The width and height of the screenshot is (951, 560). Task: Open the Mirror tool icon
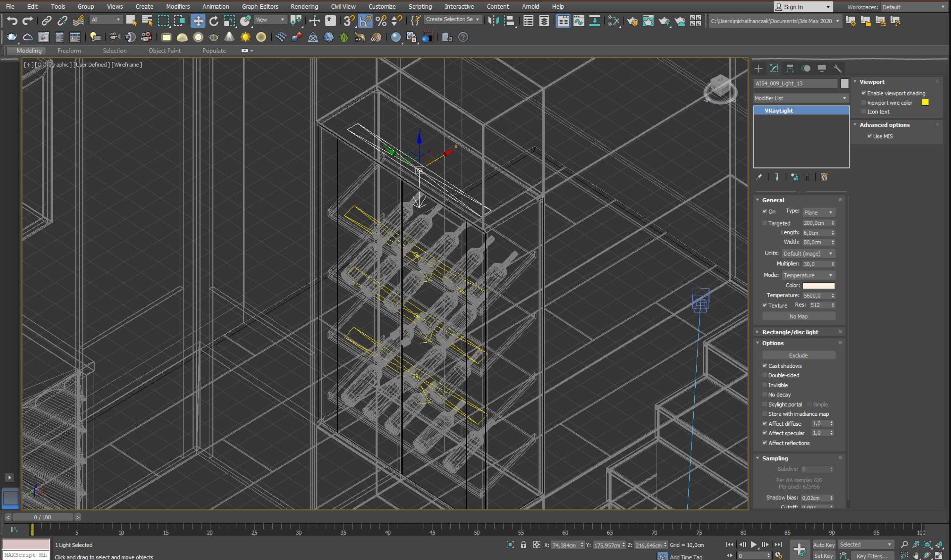pos(493,21)
